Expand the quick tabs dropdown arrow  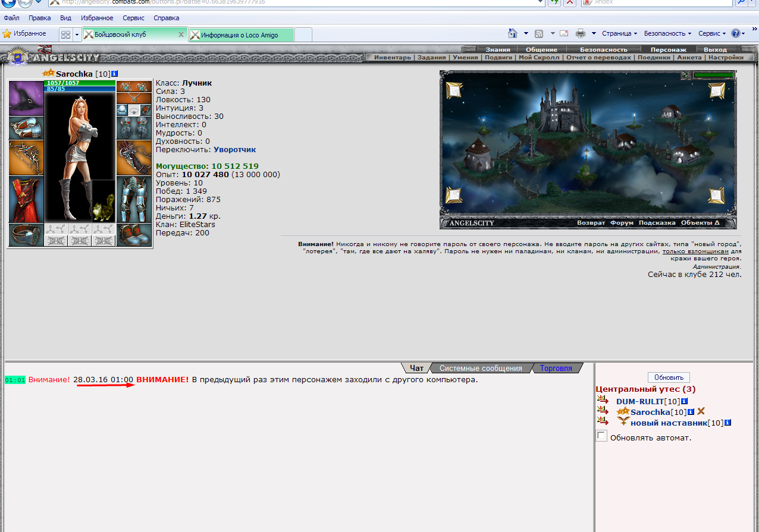77,34
